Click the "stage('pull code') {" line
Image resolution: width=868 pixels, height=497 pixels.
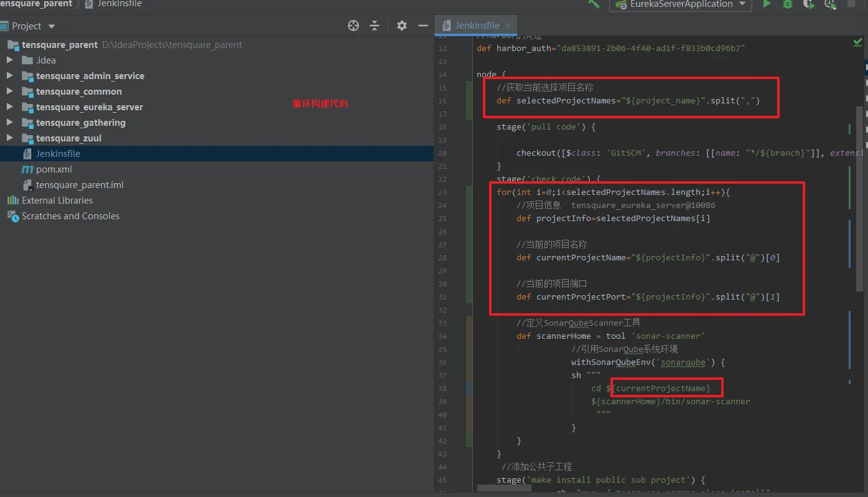pos(546,127)
